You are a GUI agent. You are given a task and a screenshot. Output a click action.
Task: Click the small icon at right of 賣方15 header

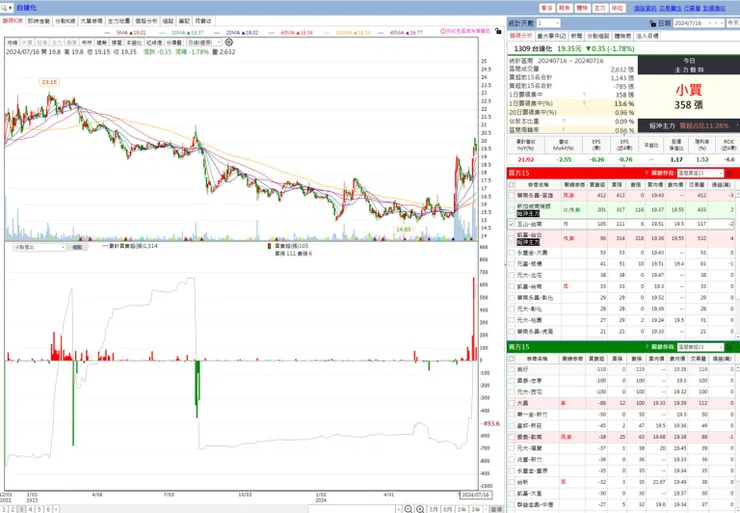tap(729, 347)
